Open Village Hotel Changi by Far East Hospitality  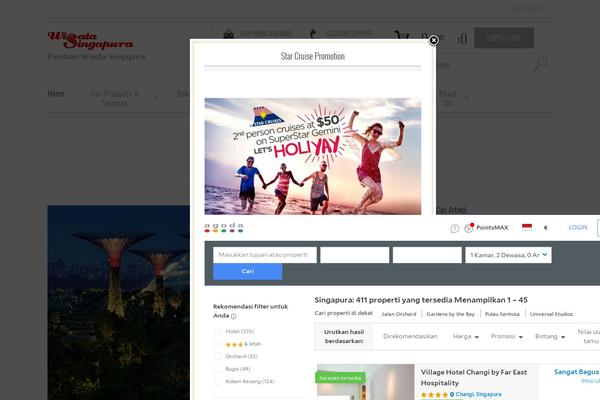474,377
